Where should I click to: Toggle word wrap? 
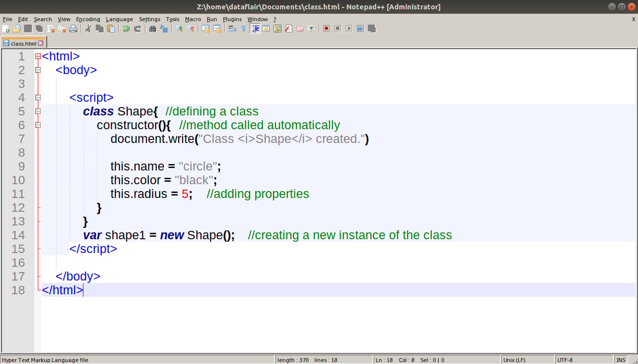point(232,28)
